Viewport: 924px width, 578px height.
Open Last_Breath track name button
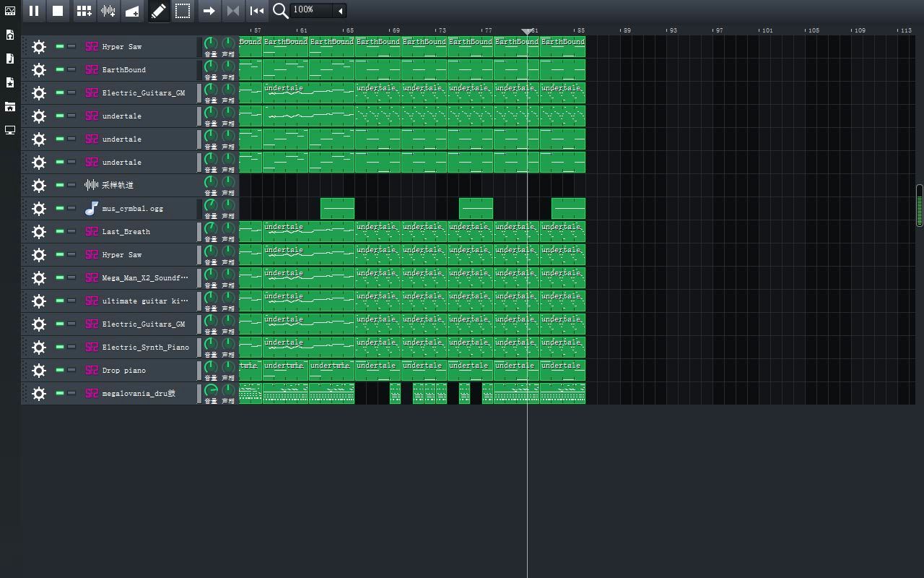139,232
